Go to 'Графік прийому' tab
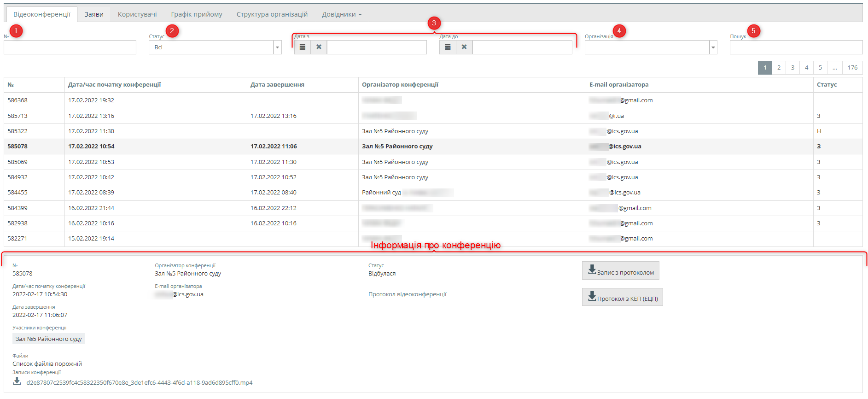 (197, 14)
